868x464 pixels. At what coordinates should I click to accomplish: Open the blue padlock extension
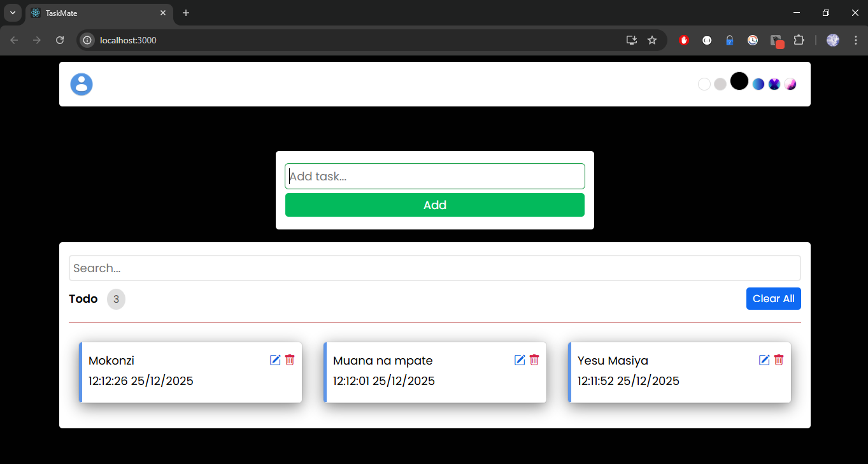[x=730, y=40]
